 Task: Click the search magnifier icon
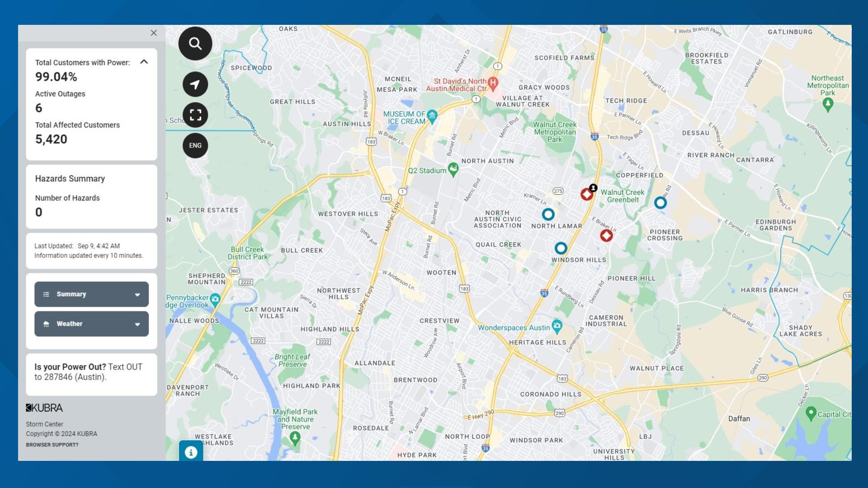(x=196, y=43)
